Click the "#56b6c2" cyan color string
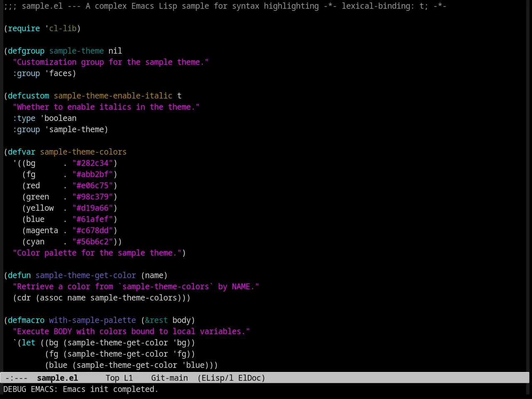The width and height of the screenshot is (532, 399). pyautogui.click(x=93, y=241)
